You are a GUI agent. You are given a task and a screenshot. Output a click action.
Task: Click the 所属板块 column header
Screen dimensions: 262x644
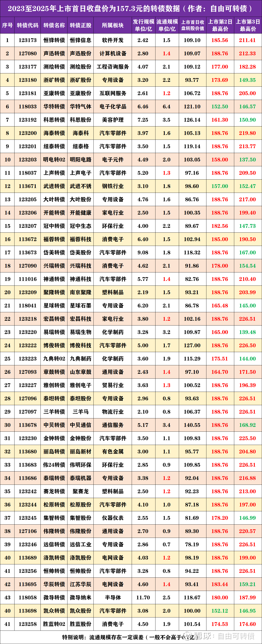pos(113,25)
